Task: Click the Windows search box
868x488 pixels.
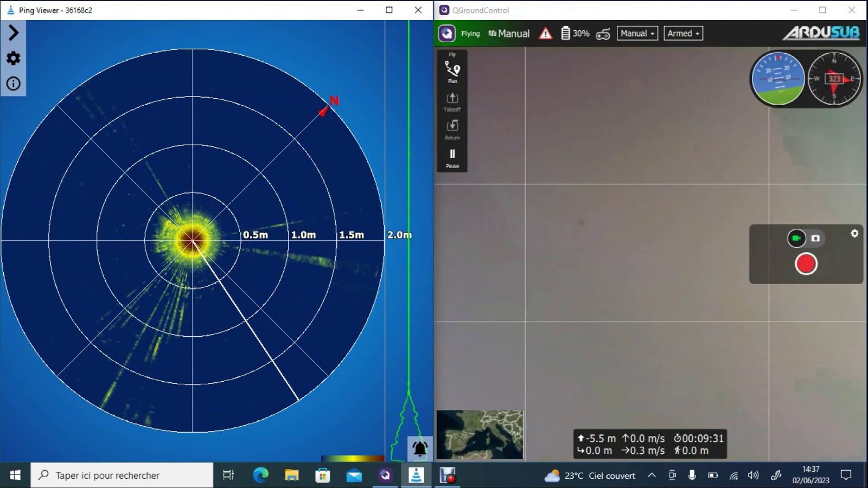Action: click(122, 476)
